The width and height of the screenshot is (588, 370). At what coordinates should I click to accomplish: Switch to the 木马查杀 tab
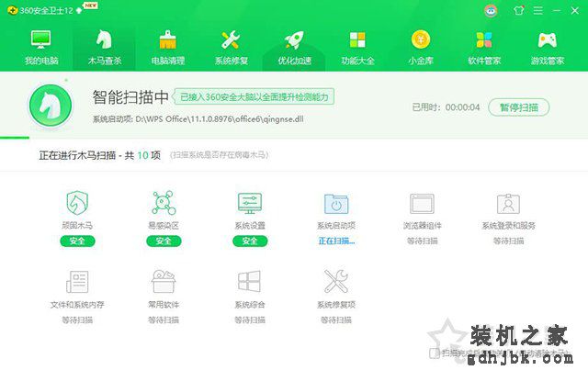[x=104, y=47]
